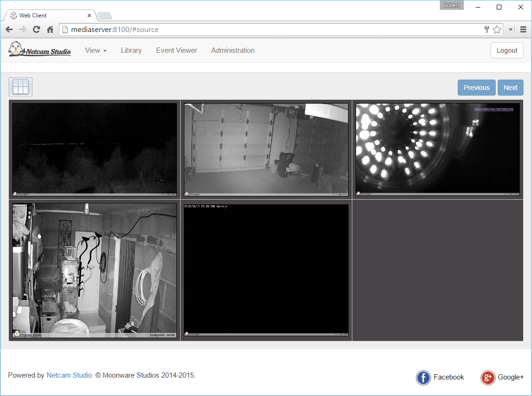The height and width of the screenshot is (396, 532).
Task: Select the workshop interior camera feed
Action: pos(95,270)
